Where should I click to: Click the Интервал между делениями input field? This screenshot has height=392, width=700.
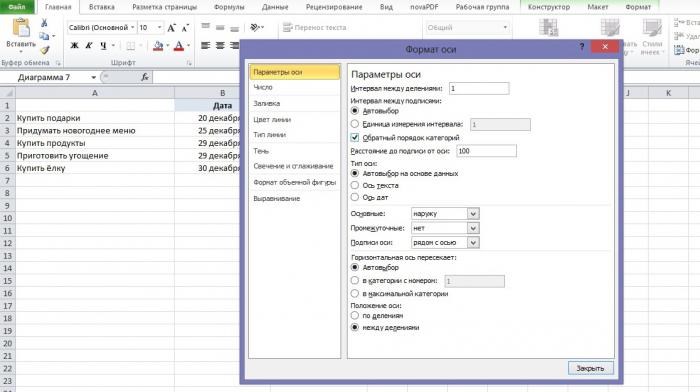(479, 88)
